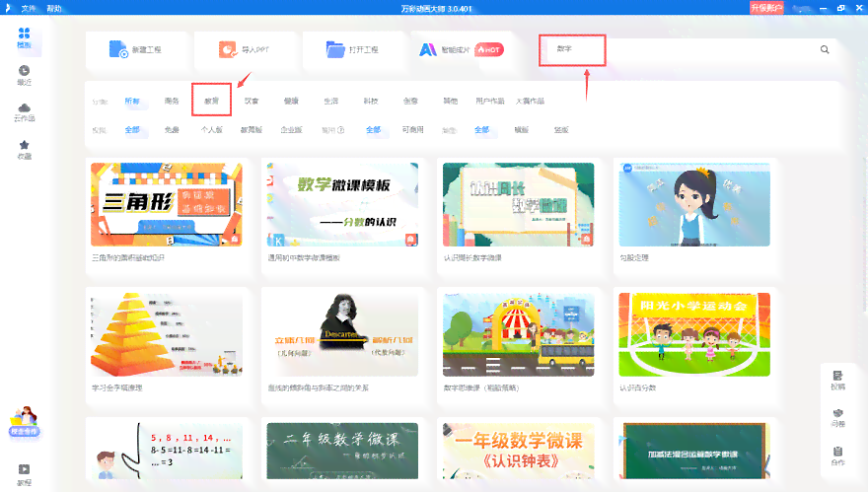Open the pyramid 金字塔 template thumbnail
Viewport: 868px width, 492px height.
[x=167, y=334]
